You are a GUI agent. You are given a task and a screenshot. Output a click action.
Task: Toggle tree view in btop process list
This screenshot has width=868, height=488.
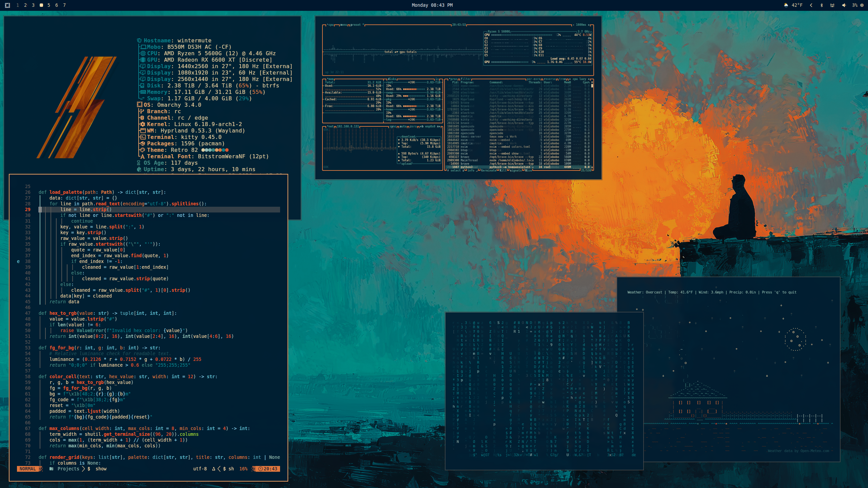point(562,79)
